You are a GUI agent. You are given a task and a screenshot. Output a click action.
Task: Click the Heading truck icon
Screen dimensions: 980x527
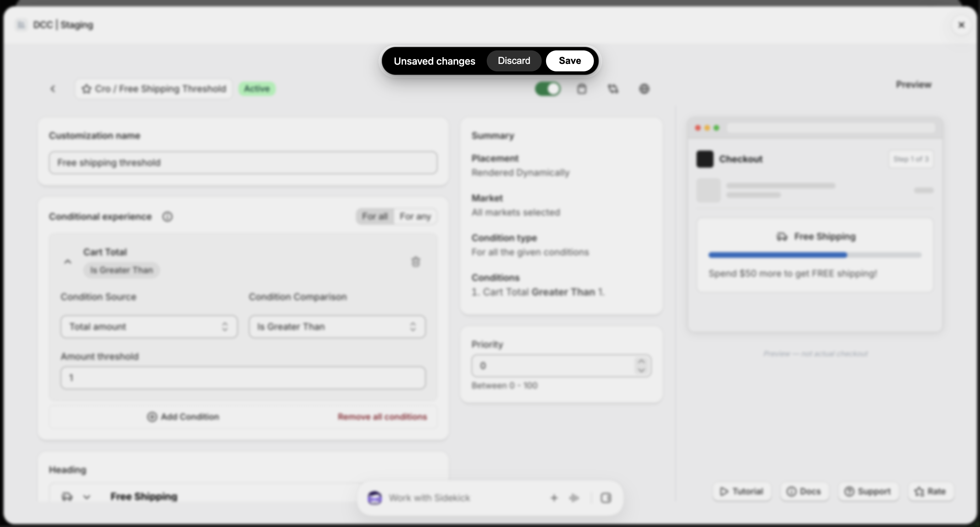pyautogui.click(x=67, y=496)
